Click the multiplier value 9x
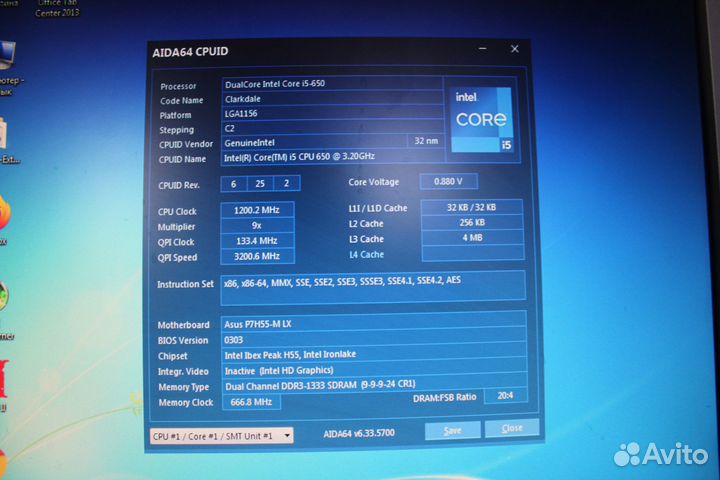 click(257, 225)
